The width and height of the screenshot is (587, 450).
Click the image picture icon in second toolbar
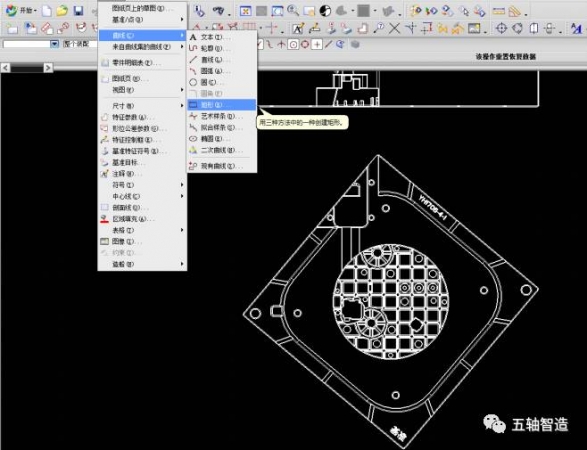coord(474,28)
